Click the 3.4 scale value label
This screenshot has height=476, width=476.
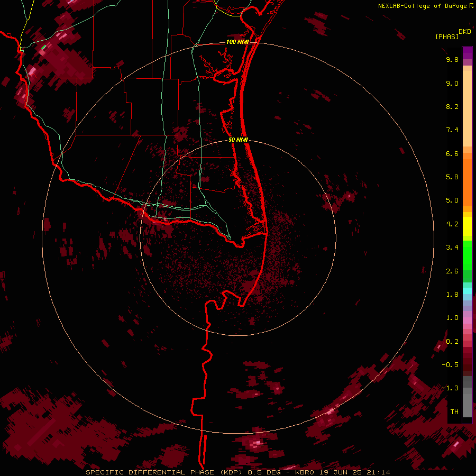[x=452, y=247]
